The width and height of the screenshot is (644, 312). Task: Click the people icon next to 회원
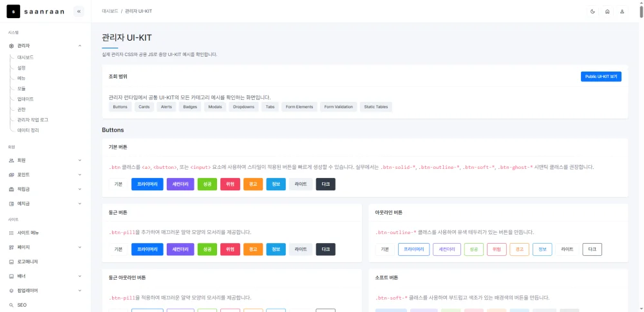[x=11, y=161]
